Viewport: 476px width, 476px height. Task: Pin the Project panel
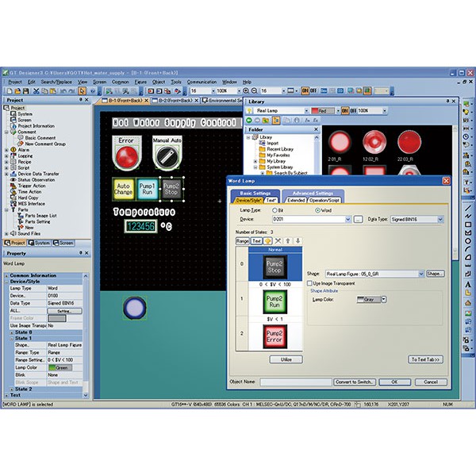click(81, 100)
